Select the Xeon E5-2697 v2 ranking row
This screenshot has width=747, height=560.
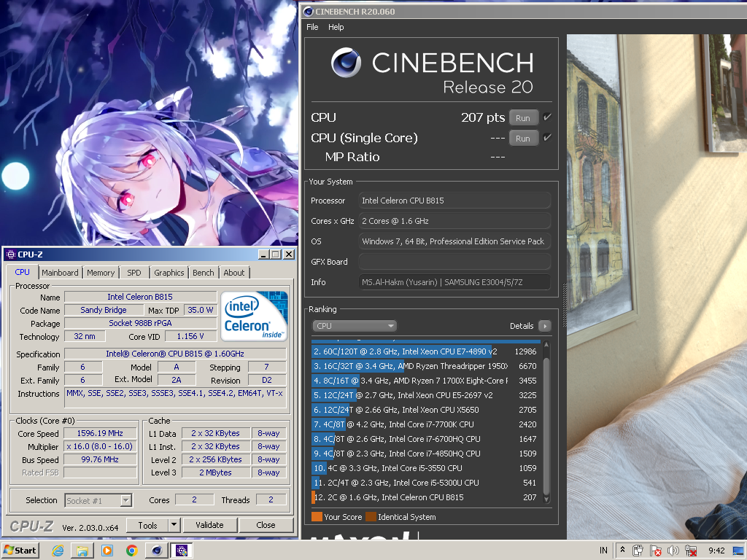[x=425, y=395]
